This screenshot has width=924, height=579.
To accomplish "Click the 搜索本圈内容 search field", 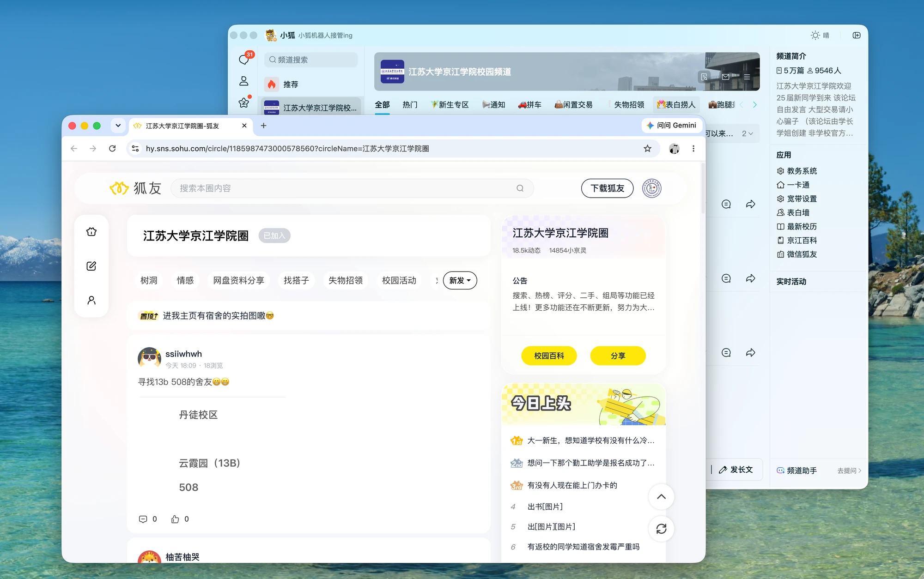I will (x=352, y=188).
